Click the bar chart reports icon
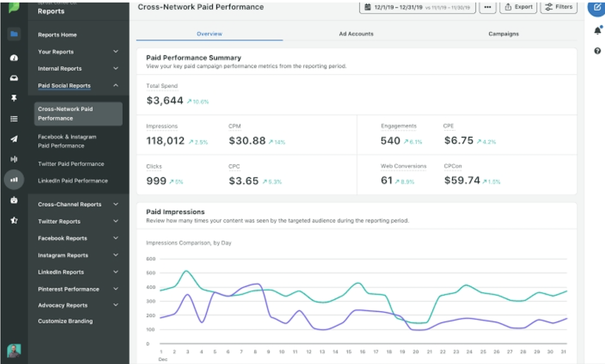Viewport: 605px width, 364px height. pos(14,180)
